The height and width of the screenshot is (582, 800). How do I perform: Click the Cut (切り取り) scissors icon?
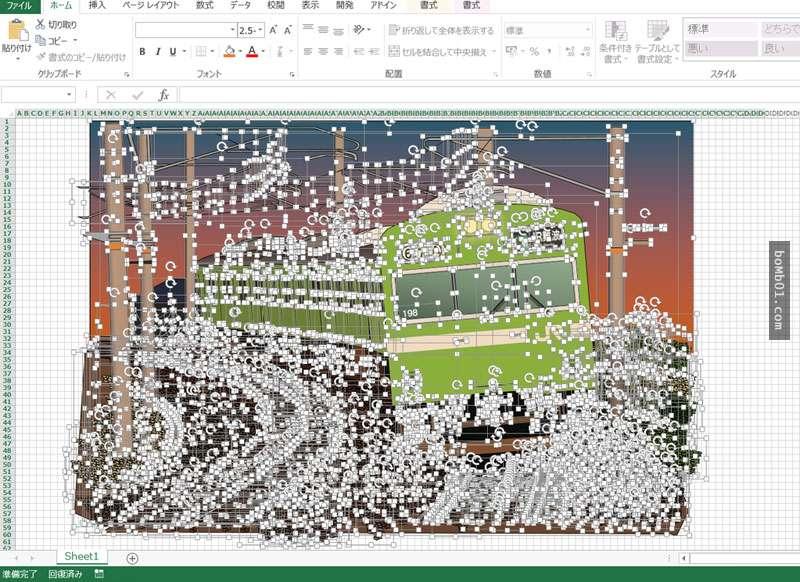(40, 24)
